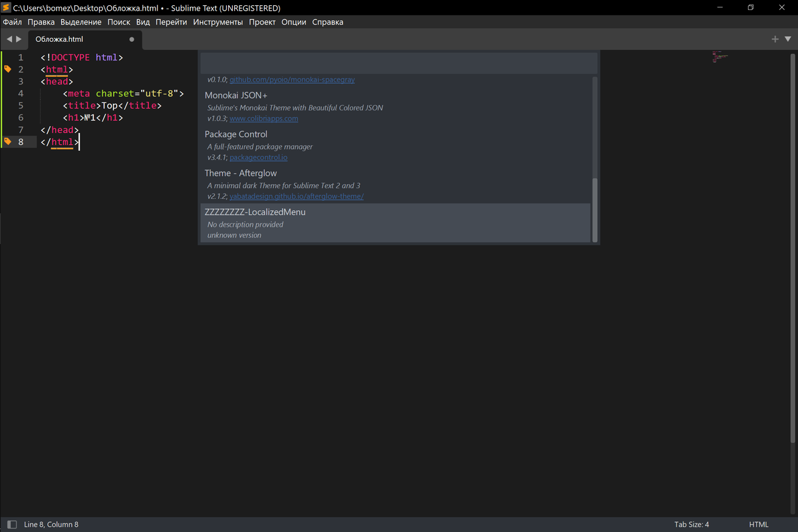
Task: Open the Поиск menu
Action: [119, 22]
